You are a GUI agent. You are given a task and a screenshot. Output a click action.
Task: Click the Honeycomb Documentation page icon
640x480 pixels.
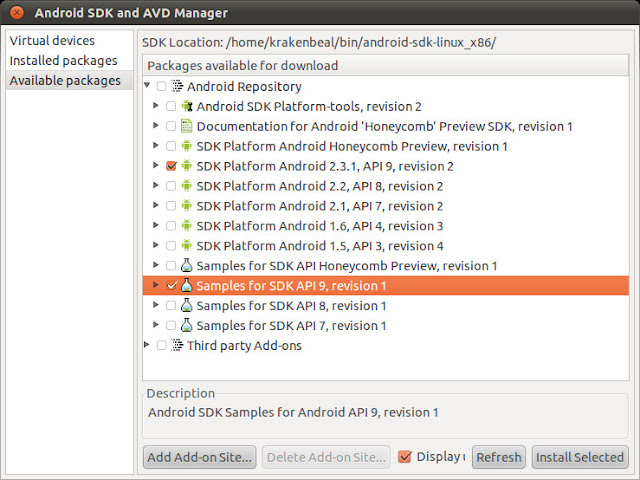tap(187, 126)
